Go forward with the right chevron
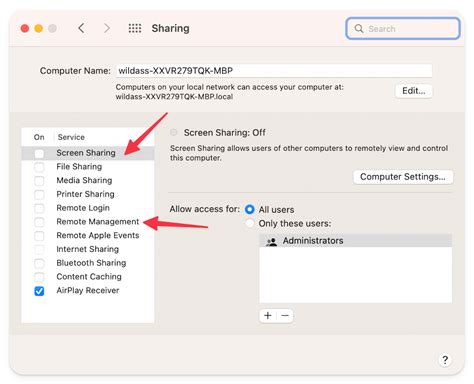 [107, 28]
